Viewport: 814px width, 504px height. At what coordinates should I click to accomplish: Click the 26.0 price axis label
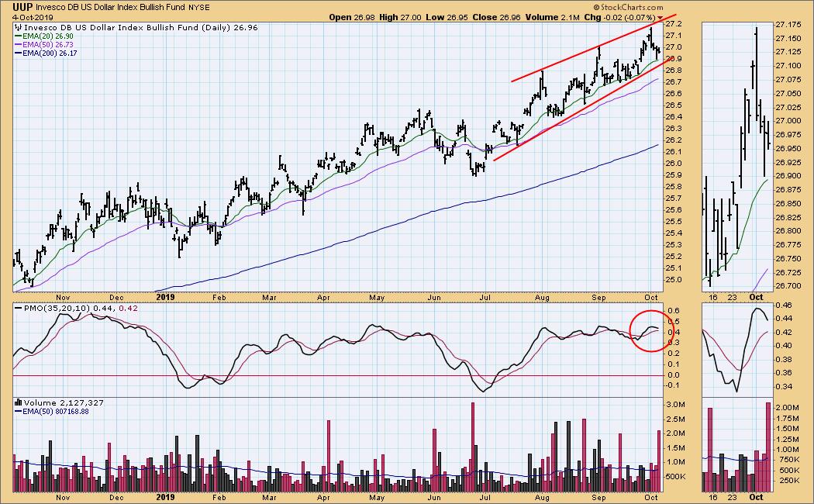(673, 164)
